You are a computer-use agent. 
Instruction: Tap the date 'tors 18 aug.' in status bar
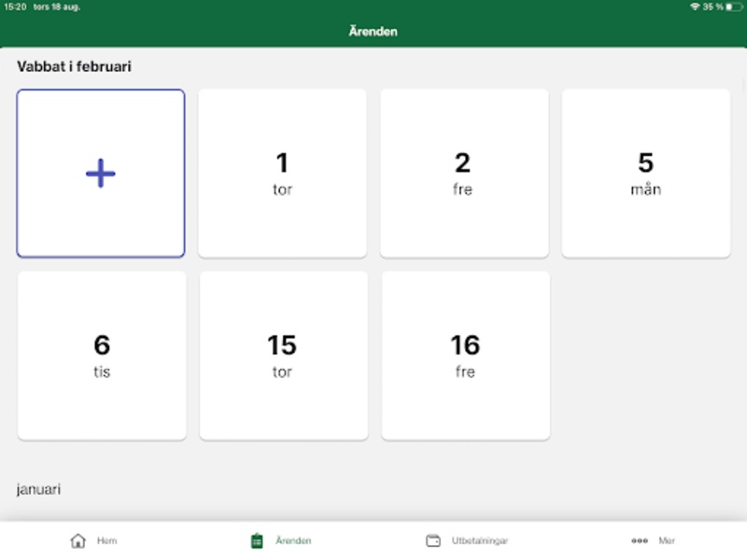[x=57, y=7]
